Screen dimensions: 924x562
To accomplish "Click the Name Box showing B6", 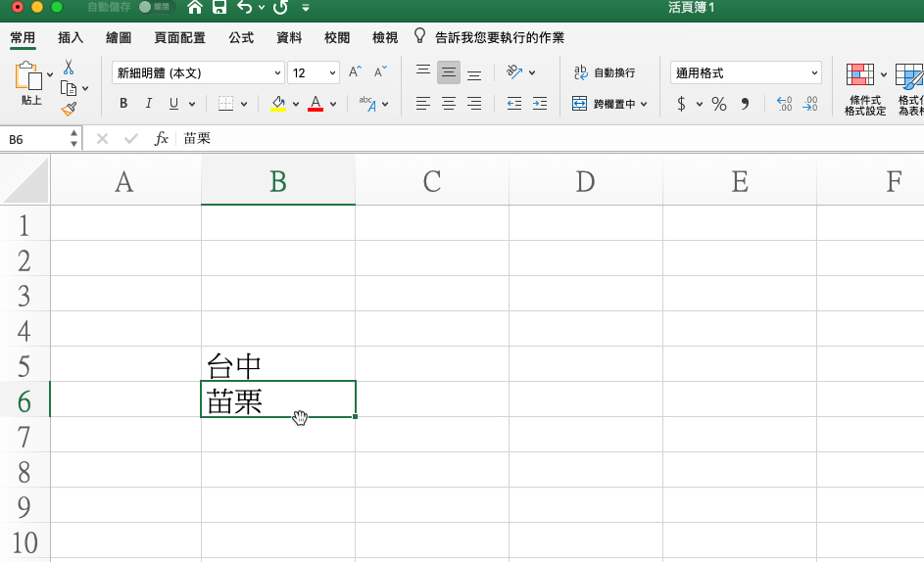I will (x=36, y=140).
